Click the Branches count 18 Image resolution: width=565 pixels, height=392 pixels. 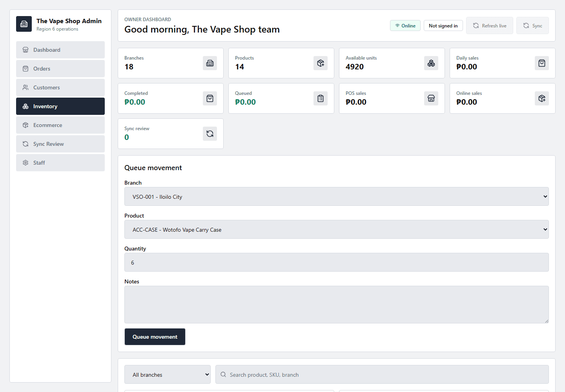pos(129,67)
